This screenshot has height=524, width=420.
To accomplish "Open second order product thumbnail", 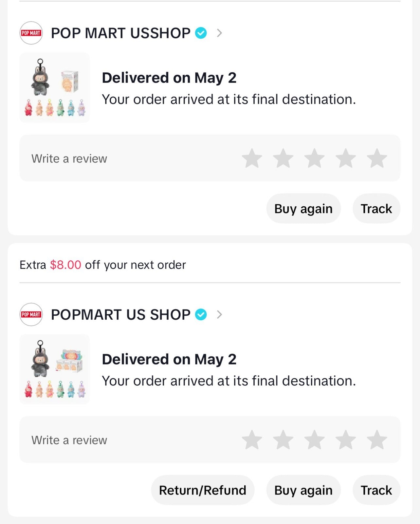I will point(55,369).
